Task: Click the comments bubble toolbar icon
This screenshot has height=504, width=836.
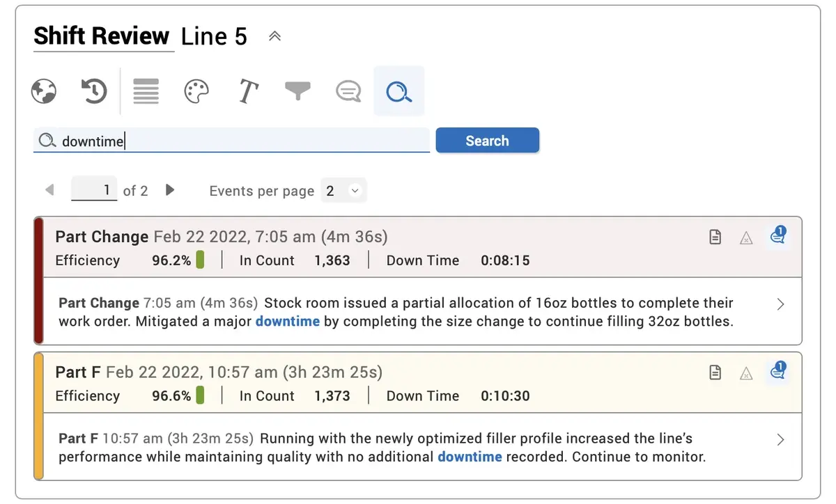Action: click(x=348, y=91)
